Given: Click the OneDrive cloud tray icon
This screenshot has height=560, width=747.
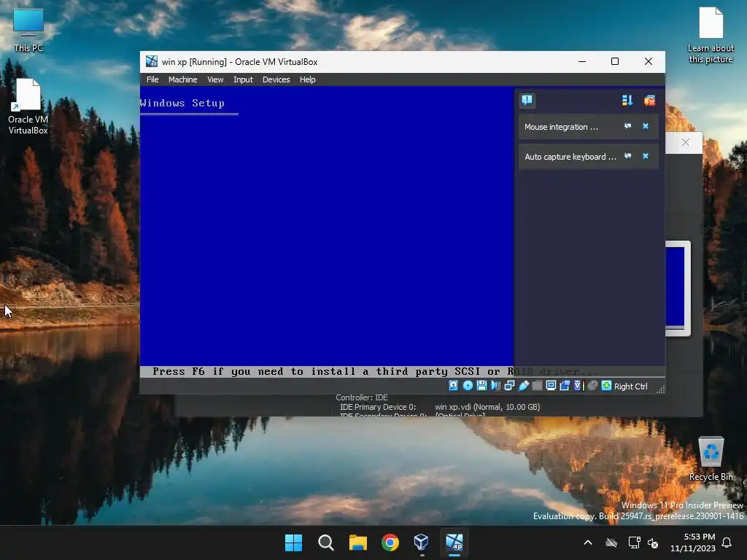Looking at the screenshot, I should pos(611,542).
